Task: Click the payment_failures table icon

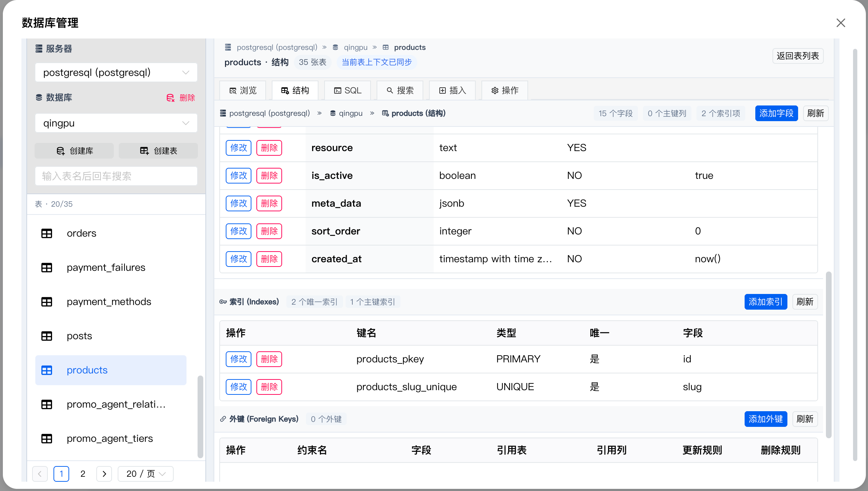Action: [x=47, y=268]
